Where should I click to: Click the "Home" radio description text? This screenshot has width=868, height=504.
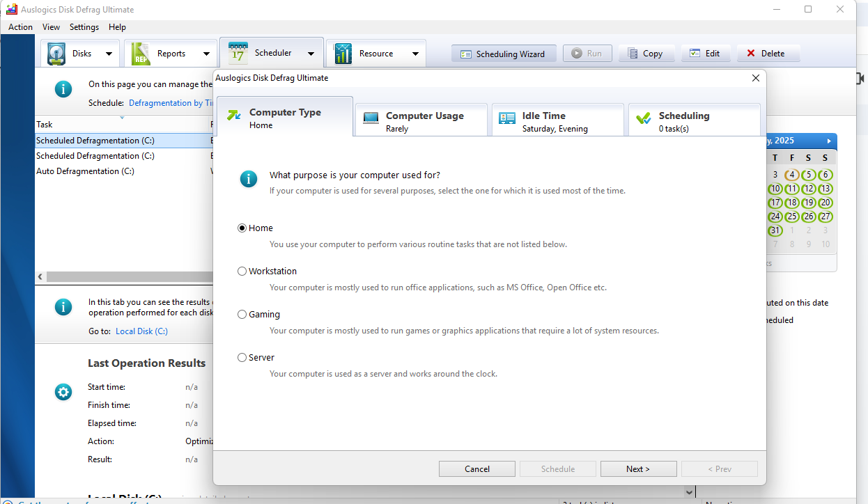point(418,244)
